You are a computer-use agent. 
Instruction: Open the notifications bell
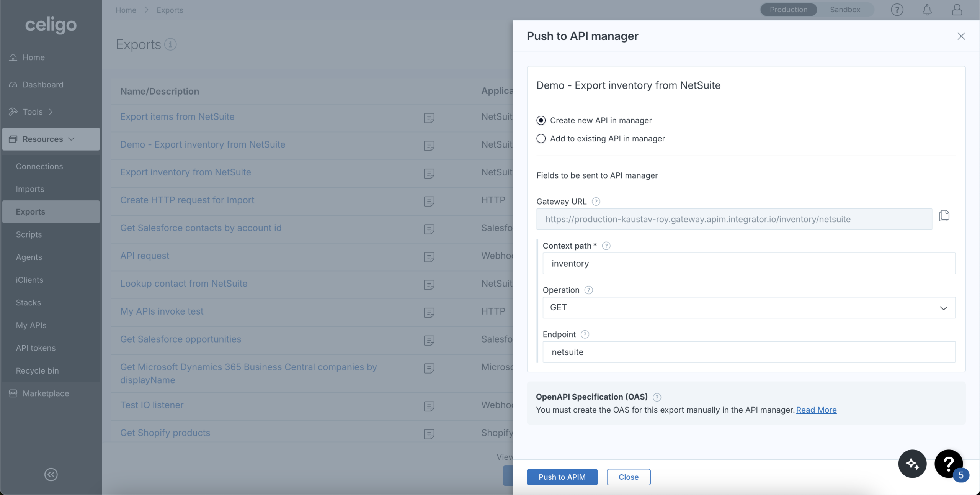click(x=927, y=10)
